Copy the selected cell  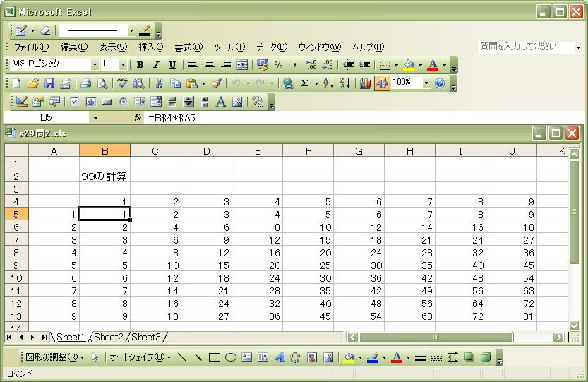(x=175, y=83)
